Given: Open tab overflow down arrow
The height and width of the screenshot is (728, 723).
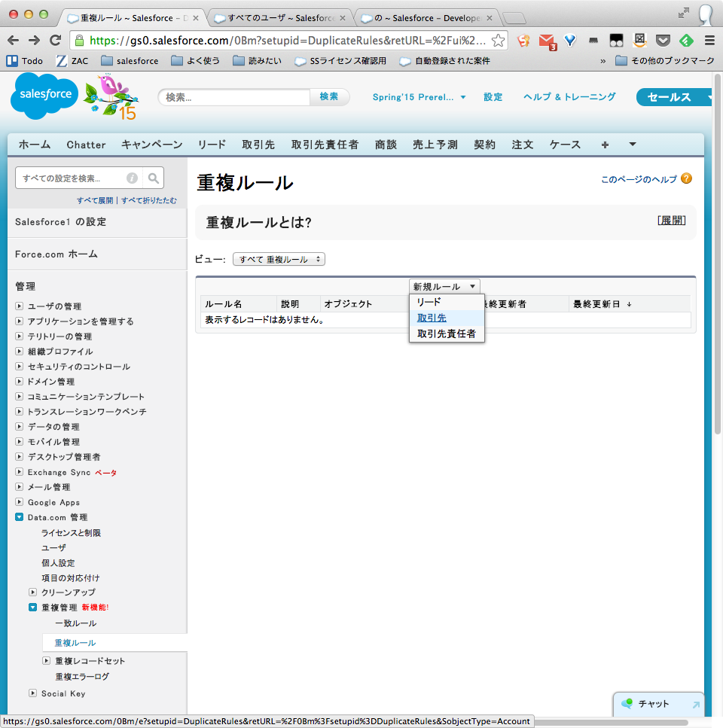Looking at the screenshot, I should click(x=633, y=145).
